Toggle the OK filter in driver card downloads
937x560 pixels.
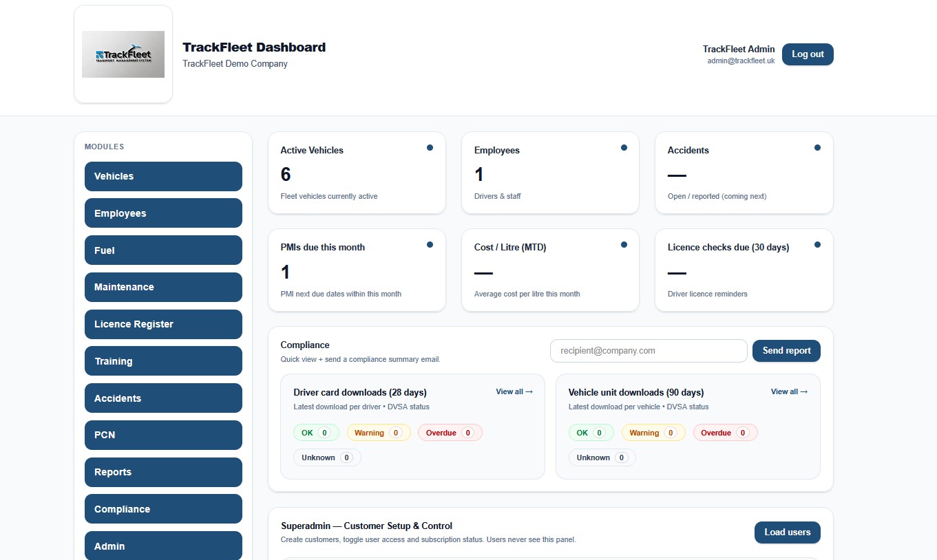click(316, 432)
